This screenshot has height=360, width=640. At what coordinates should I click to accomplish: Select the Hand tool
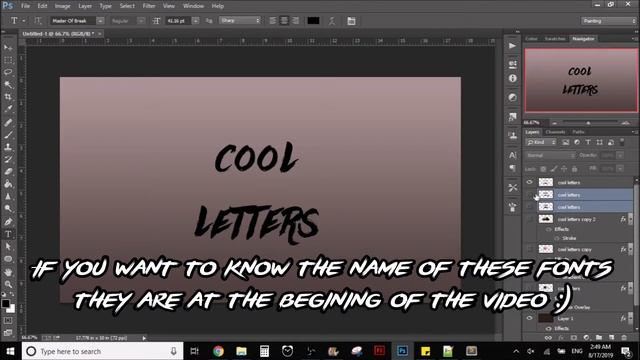tap(8, 272)
